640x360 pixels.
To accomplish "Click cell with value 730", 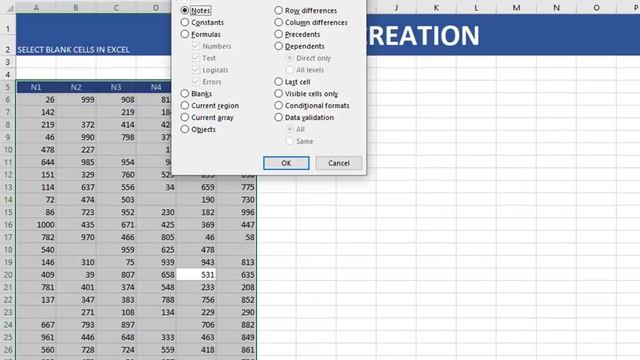I will [x=236, y=200].
